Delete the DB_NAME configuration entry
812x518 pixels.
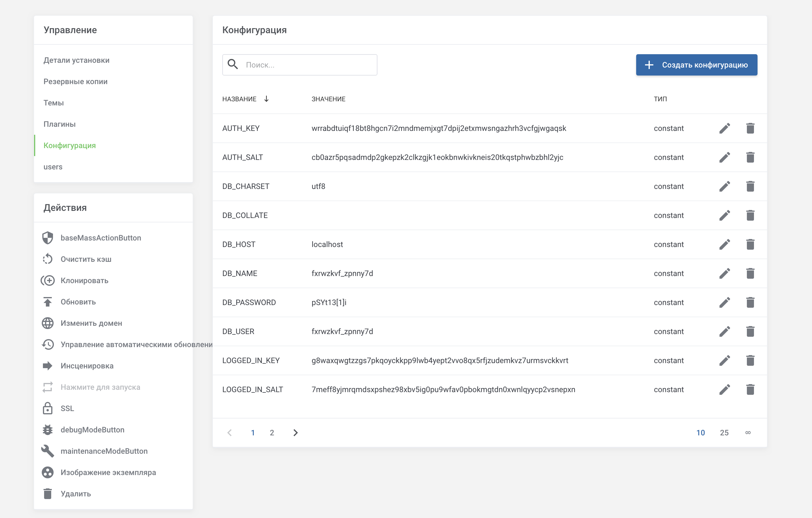[x=750, y=273]
